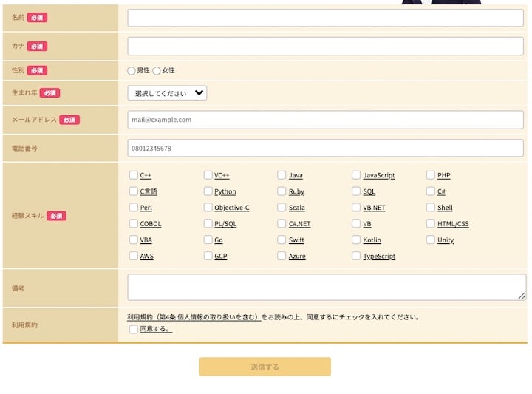This screenshot has width=532, height=394.
Task: Select the AWS skill checkbox
Action: pyautogui.click(x=134, y=256)
